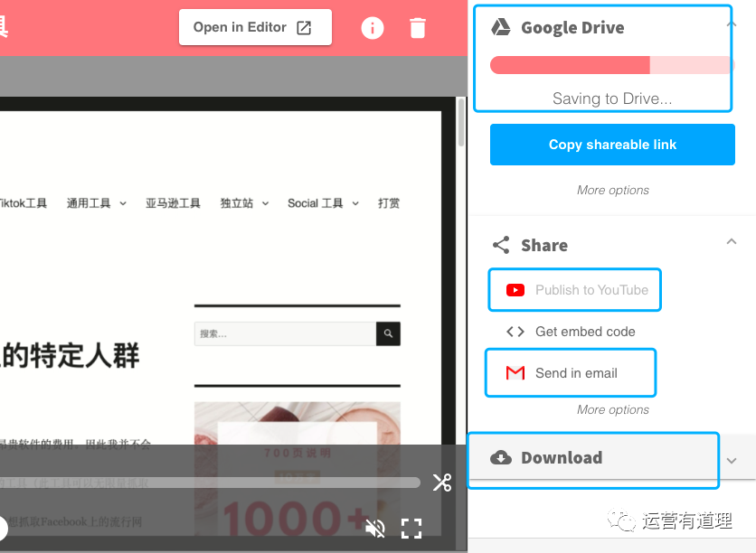Open the video info icon

[x=373, y=28]
